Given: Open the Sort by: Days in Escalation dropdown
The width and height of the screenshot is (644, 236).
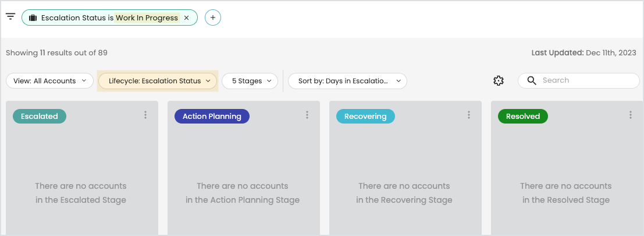Looking at the screenshot, I should (347, 81).
